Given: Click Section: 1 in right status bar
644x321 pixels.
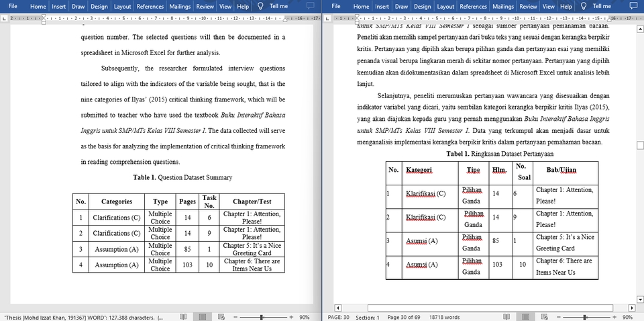Looking at the screenshot, I should (368, 317).
